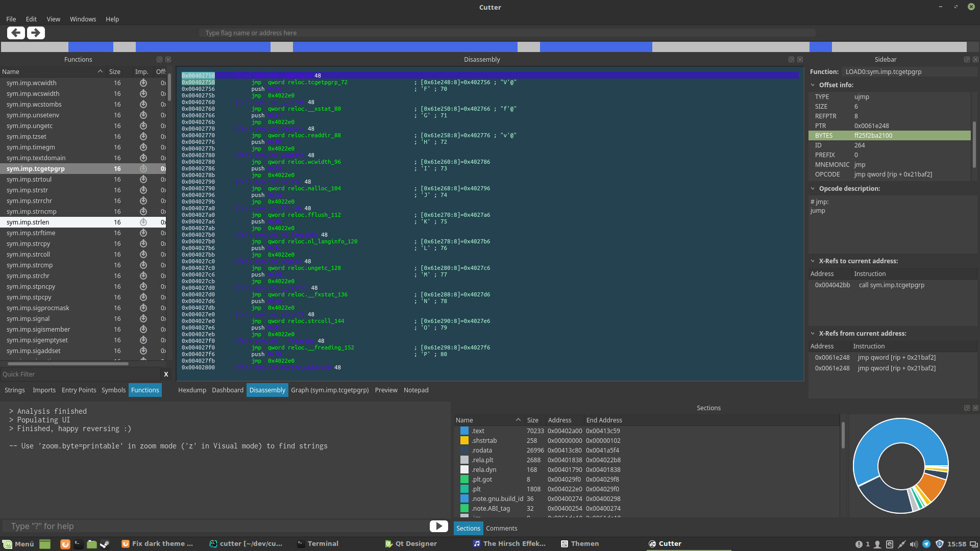Viewport: 980px width, 551px height.
Task: Click the shield tray icon
Action: pyautogui.click(x=939, y=544)
